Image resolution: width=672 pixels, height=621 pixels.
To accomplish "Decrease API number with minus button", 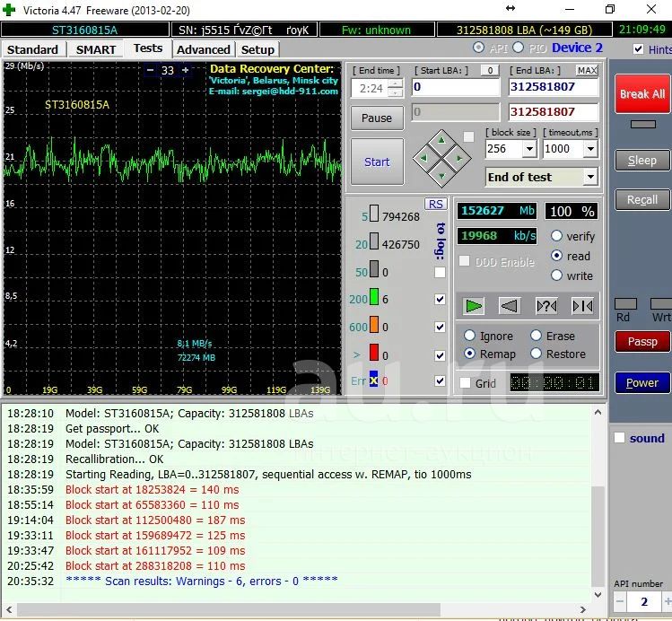I will point(620,602).
